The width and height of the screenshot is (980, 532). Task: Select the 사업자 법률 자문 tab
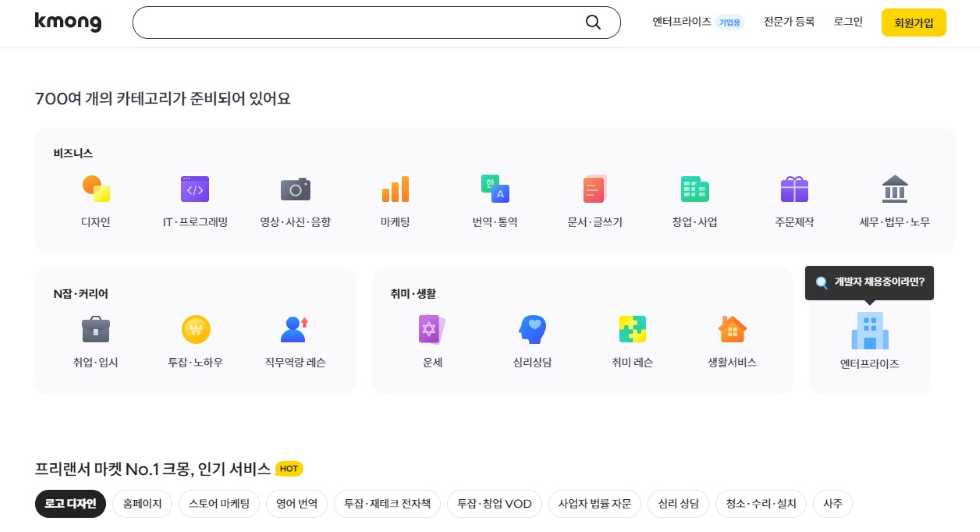[594, 504]
